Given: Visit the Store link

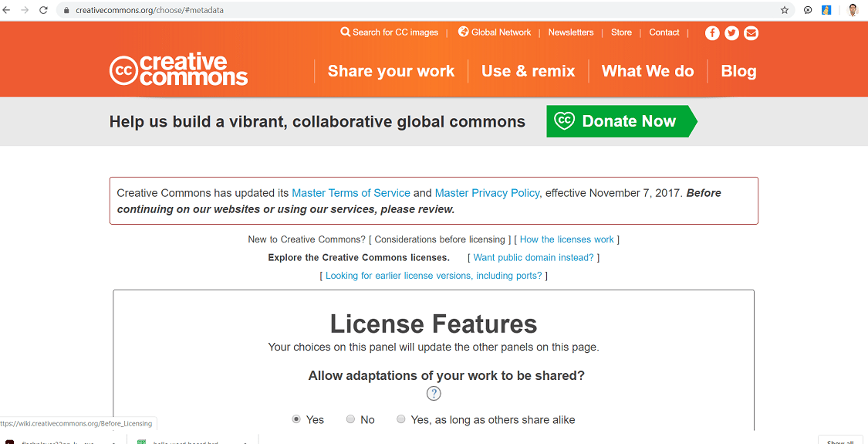Looking at the screenshot, I should coord(621,32).
